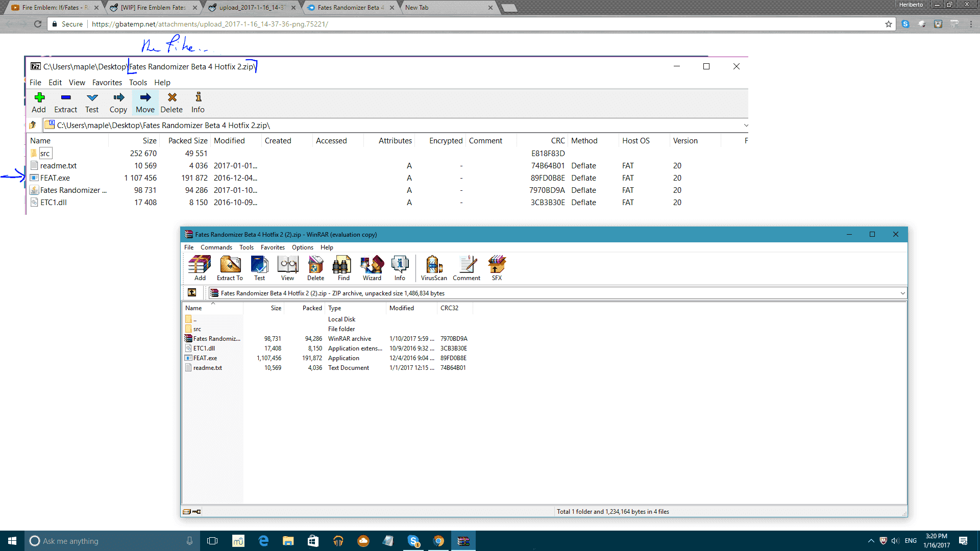Switch to the [WIP] Fire Emblem Fates tab
980x551 pixels.
coord(154,8)
